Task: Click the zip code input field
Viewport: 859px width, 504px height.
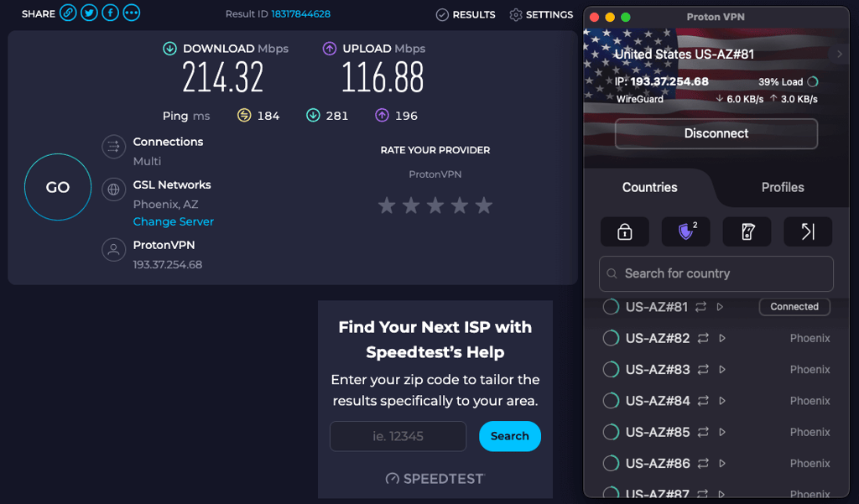Action: tap(398, 437)
